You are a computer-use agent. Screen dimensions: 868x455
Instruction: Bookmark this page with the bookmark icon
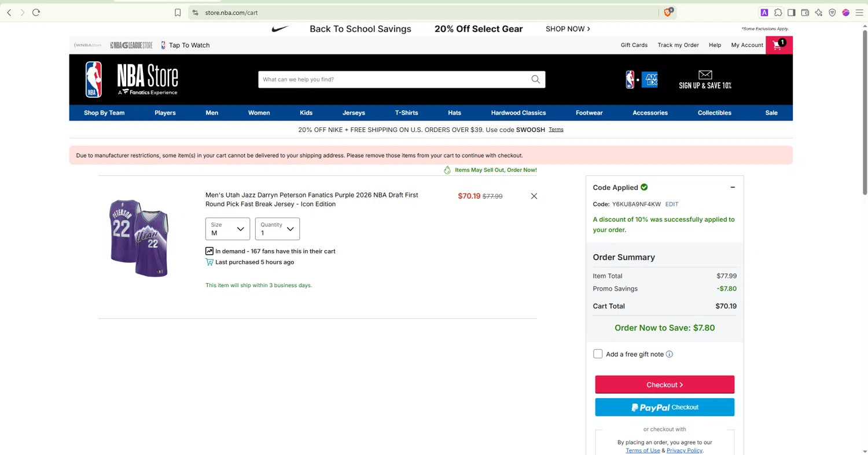[x=178, y=13]
